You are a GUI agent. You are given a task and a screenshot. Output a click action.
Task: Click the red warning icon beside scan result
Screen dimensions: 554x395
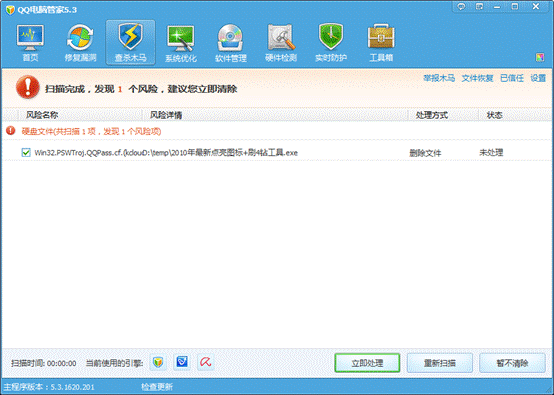coord(28,88)
